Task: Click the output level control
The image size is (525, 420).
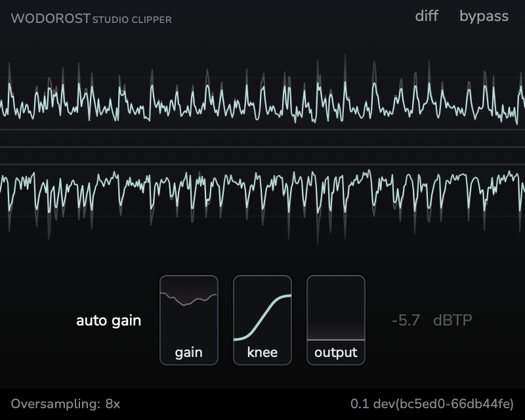Action: tap(336, 320)
